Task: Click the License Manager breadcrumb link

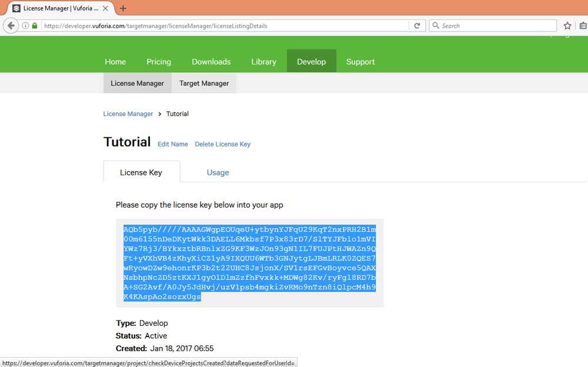Action: pos(128,114)
